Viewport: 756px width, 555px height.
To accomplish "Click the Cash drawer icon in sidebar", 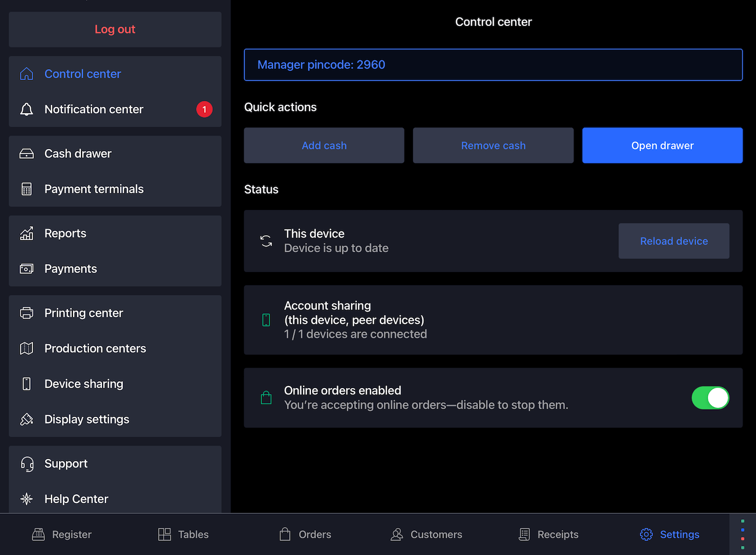I will point(26,154).
